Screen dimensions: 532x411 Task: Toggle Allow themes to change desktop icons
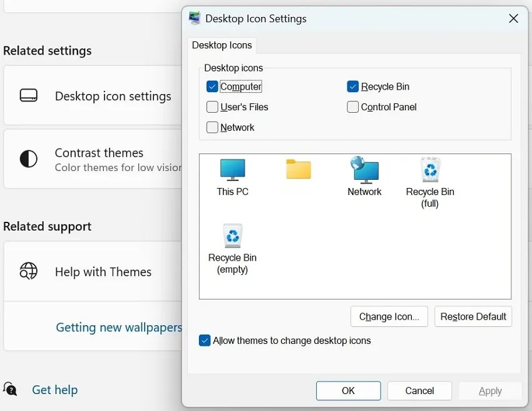[x=205, y=340]
